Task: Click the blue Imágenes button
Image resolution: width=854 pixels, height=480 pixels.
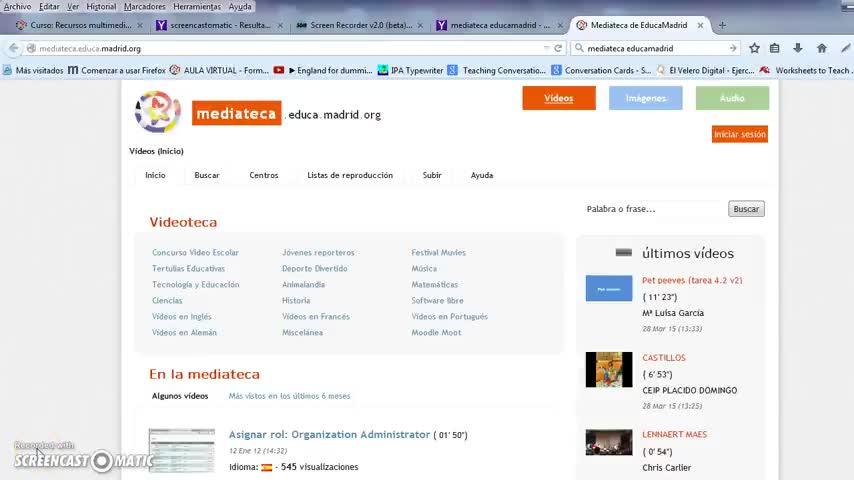Action: coord(645,98)
